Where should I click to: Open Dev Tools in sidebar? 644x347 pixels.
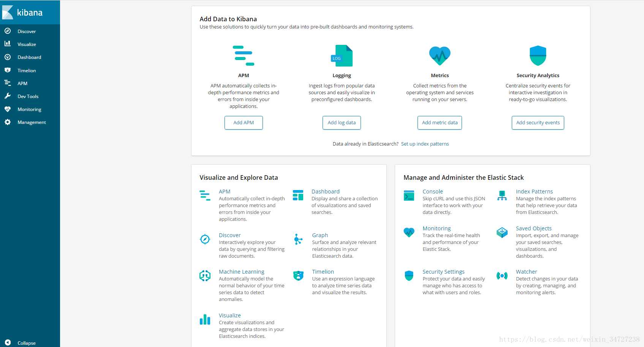28,96
